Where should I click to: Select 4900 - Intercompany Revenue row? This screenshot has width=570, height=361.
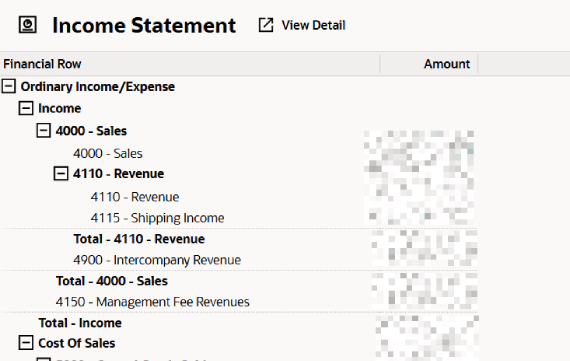click(157, 260)
